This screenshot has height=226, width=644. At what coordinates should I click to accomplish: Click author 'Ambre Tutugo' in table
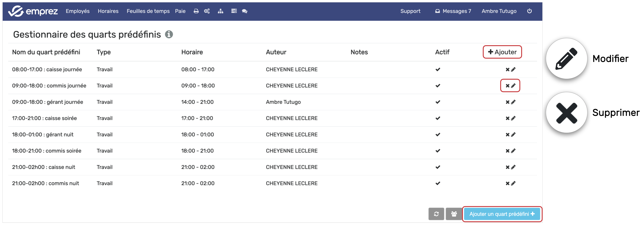pos(283,102)
